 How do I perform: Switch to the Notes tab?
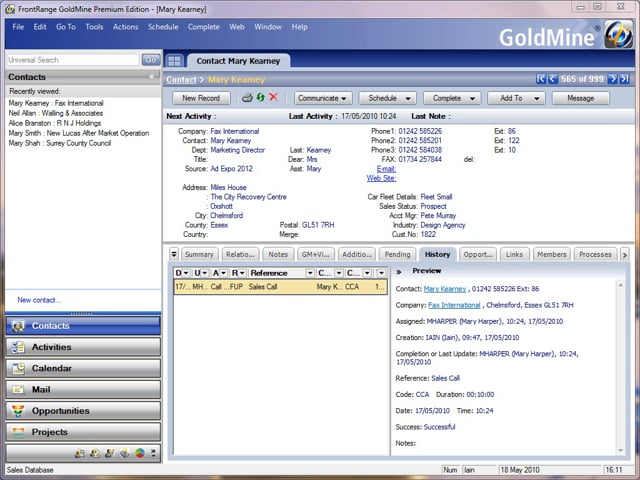278,254
